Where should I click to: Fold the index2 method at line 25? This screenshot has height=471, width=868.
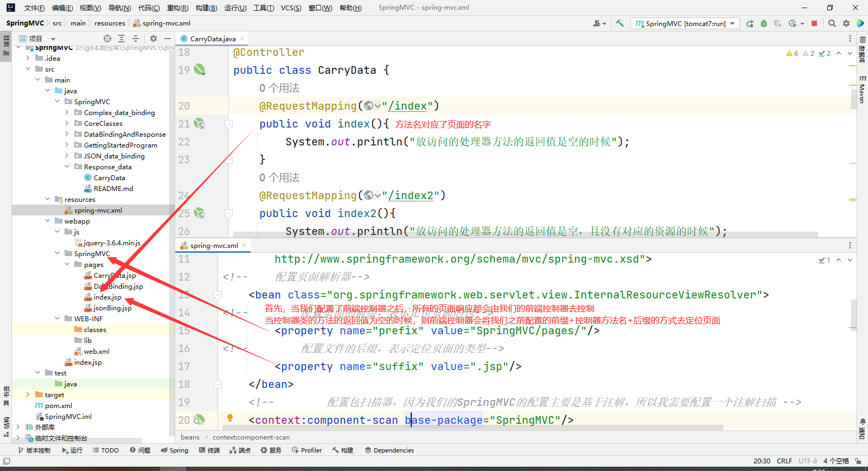click(228, 213)
